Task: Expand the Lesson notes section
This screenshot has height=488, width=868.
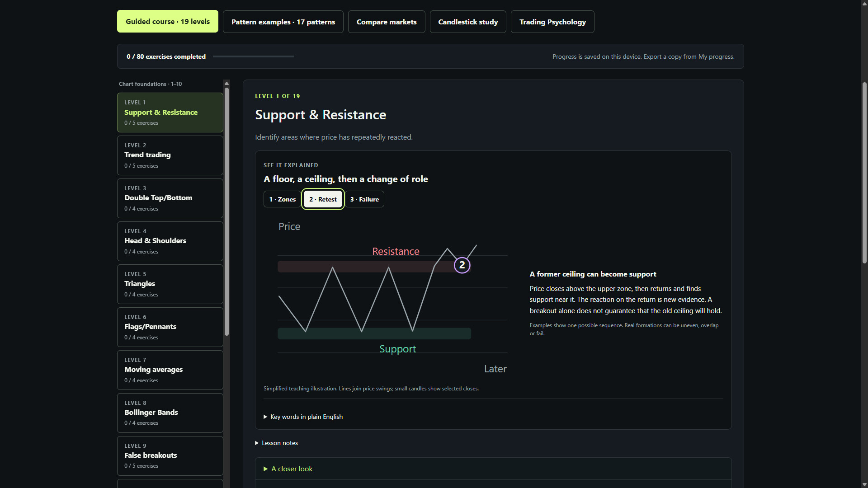Action: coord(276,443)
